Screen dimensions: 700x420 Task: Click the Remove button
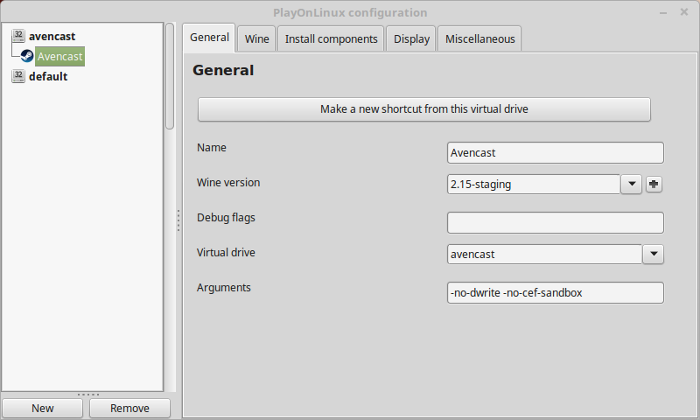pos(130,408)
